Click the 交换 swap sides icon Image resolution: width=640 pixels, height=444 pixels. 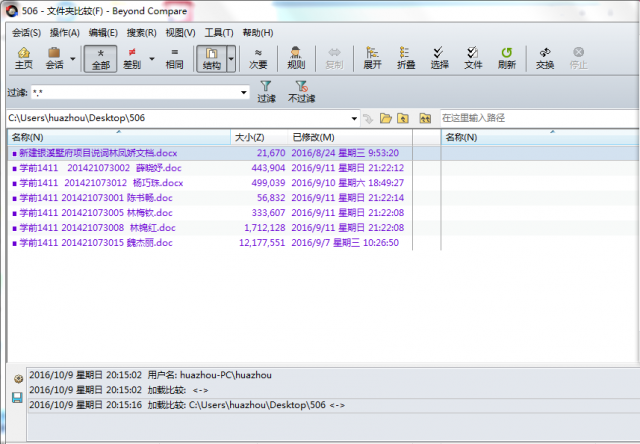pyautogui.click(x=545, y=58)
